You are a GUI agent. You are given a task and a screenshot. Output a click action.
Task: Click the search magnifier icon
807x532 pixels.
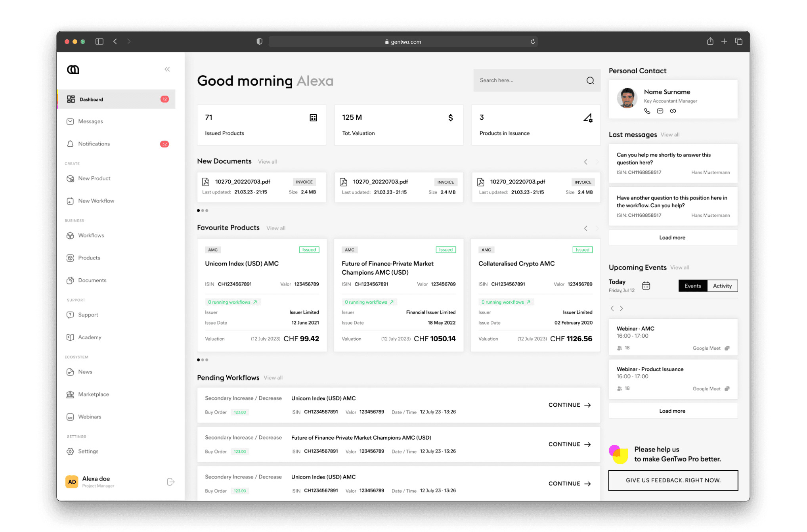click(590, 80)
